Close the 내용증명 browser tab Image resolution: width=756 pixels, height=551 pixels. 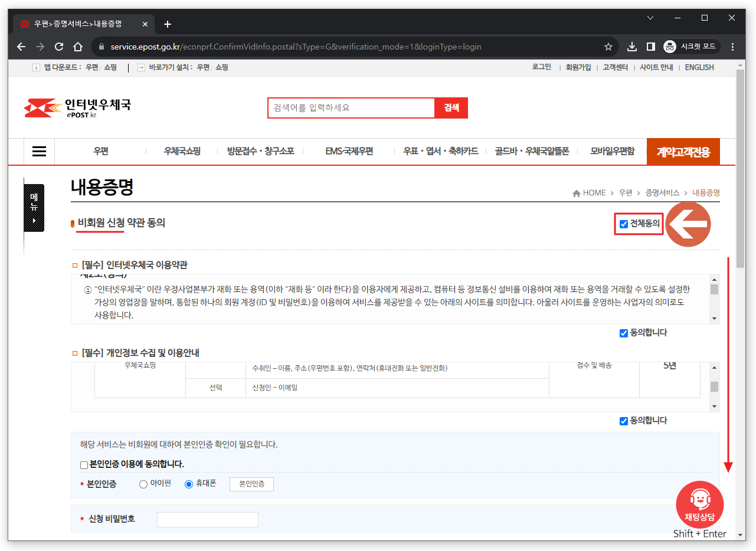tap(145, 24)
